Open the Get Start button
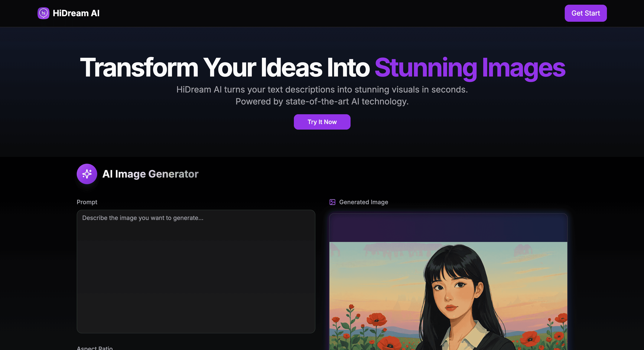 (x=585, y=13)
